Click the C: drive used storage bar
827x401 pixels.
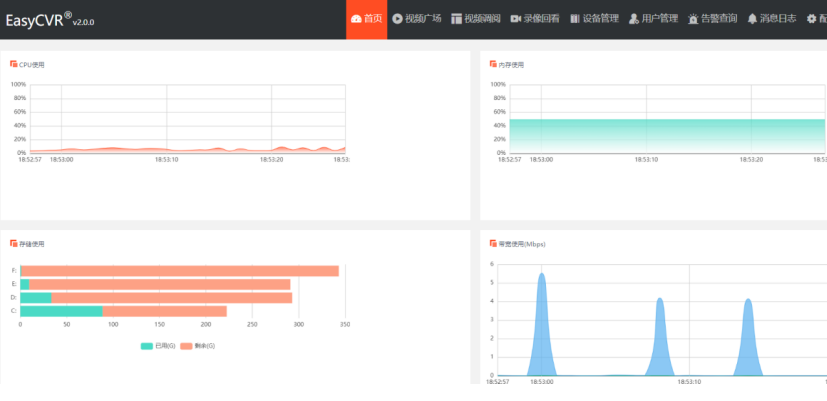pyautogui.click(x=61, y=311)
